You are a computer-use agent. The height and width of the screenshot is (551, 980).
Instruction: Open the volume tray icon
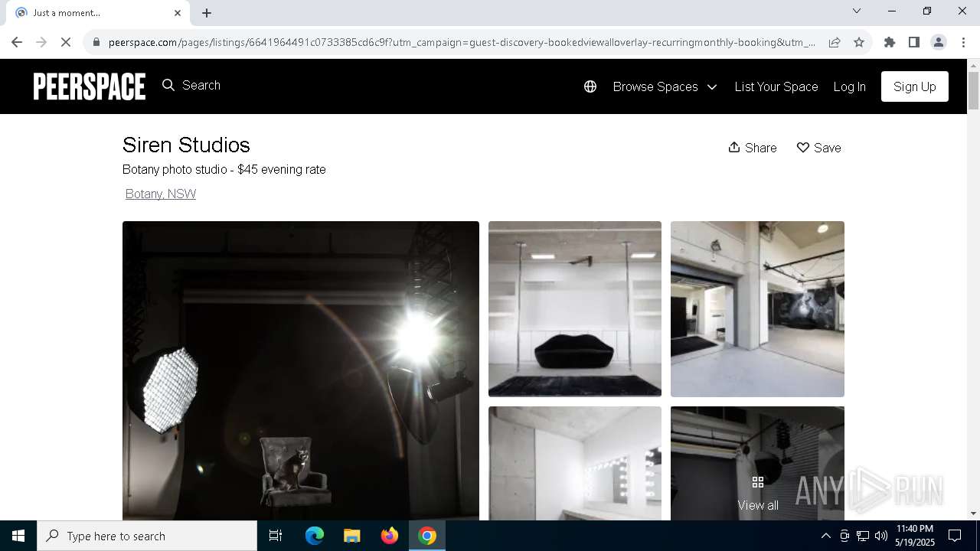click(x=881, y=536)
